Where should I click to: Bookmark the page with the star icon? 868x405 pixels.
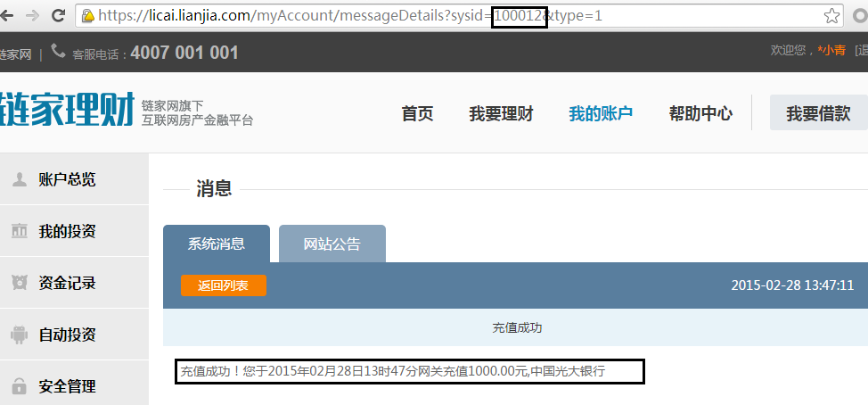[x=831, y=16]
